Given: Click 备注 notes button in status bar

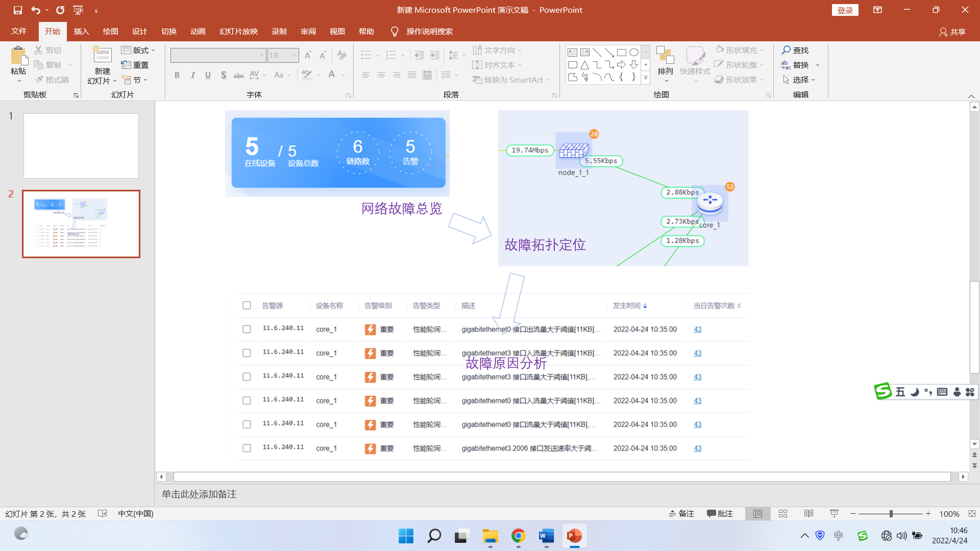Looking at the screenshot, I should click(x=681, y=514).
